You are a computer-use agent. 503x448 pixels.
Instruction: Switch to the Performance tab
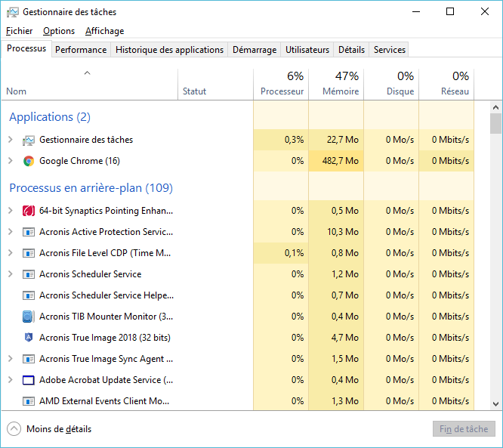tap(81, 50)
